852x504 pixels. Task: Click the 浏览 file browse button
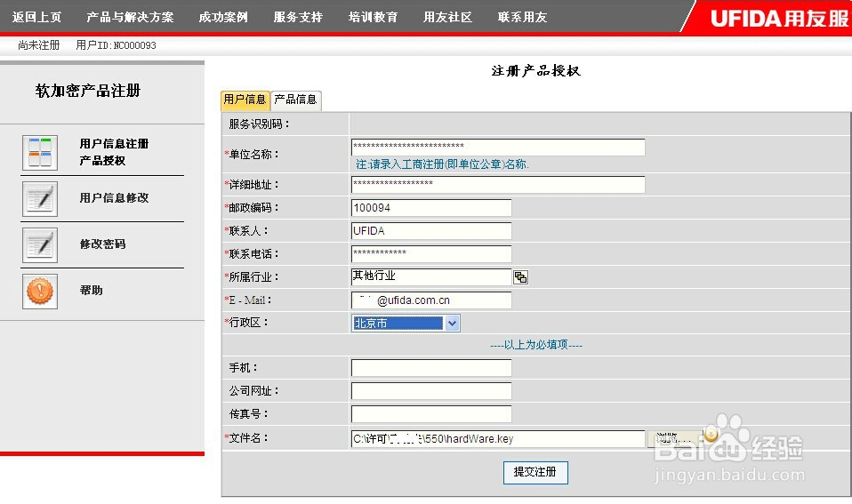coord(674,438)
